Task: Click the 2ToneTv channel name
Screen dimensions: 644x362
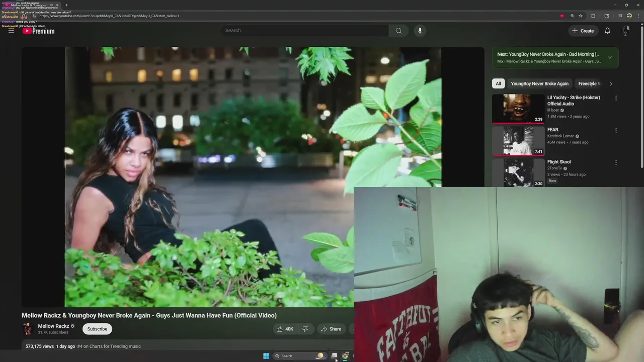Action: (554, 168)
